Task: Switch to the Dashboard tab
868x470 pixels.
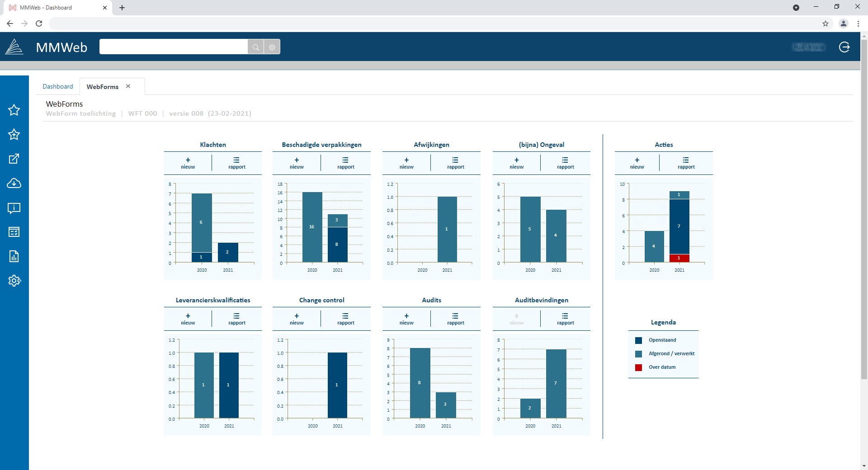Action: tap(58, 86)
